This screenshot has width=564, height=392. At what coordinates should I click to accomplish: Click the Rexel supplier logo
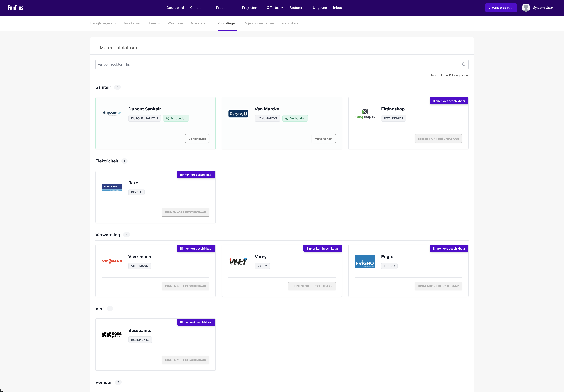112,187
